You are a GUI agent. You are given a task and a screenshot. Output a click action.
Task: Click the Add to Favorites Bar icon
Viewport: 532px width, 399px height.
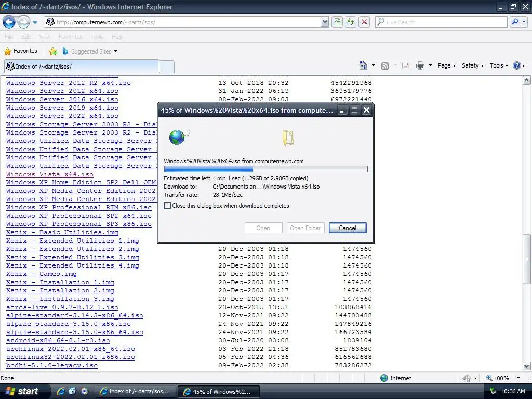click(53, 51)
